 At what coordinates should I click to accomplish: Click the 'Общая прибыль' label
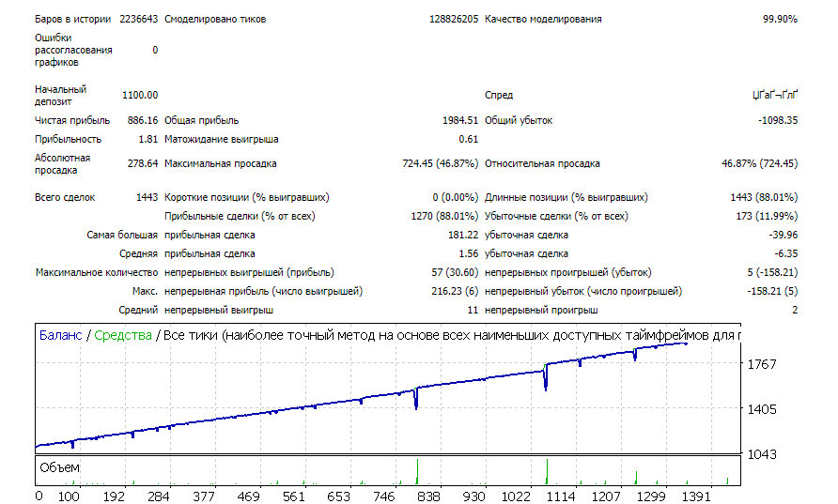201,121
